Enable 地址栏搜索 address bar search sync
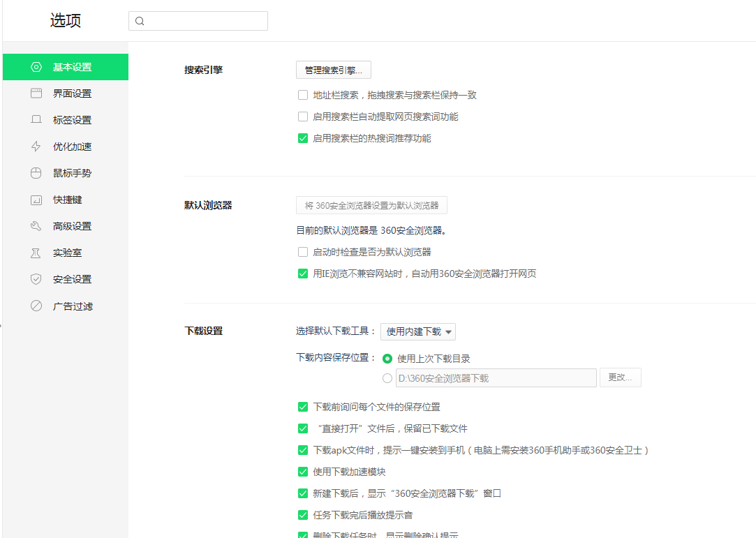 click(x=303, y=94)
